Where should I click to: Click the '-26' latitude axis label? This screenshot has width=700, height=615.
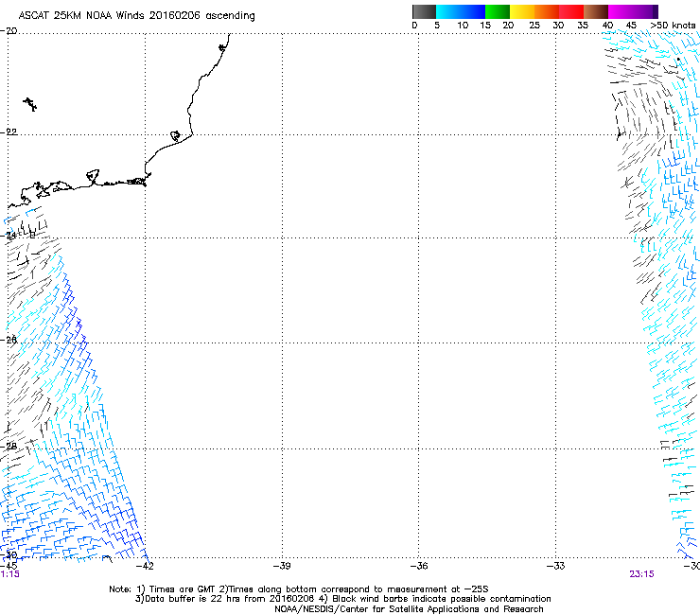click(9, 341)
